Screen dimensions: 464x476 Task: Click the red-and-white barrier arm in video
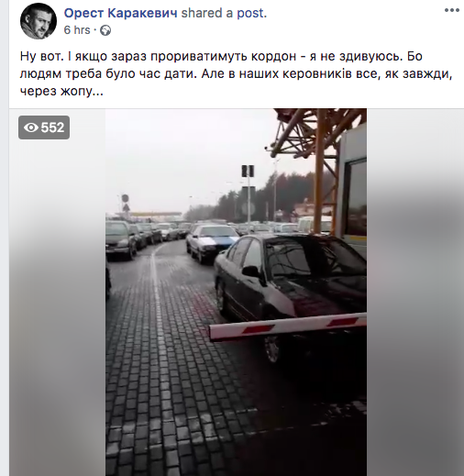[288, 327]
